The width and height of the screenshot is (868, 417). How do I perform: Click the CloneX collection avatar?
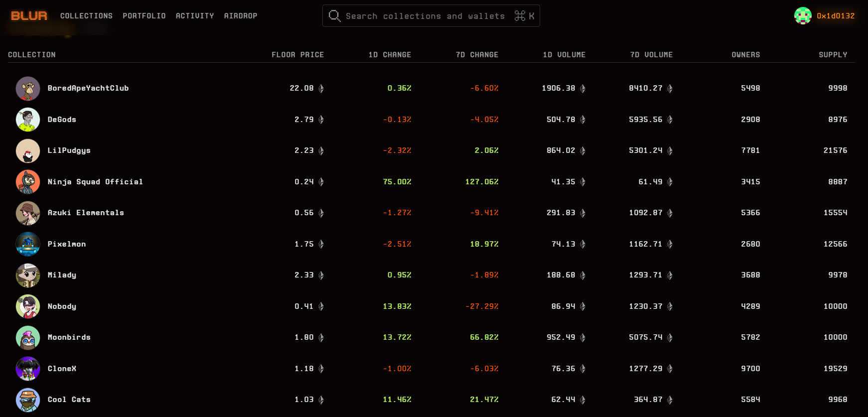pyautogui.click(x=28, y=369)
